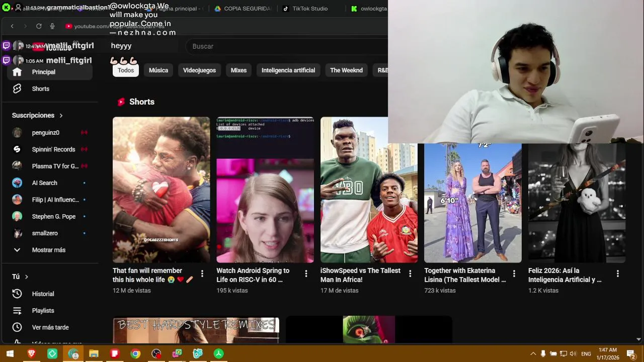The width and height of the screenshot is (644, 362).
Task: Click the microphone icon in system tray
Action: tap(543, 354)
